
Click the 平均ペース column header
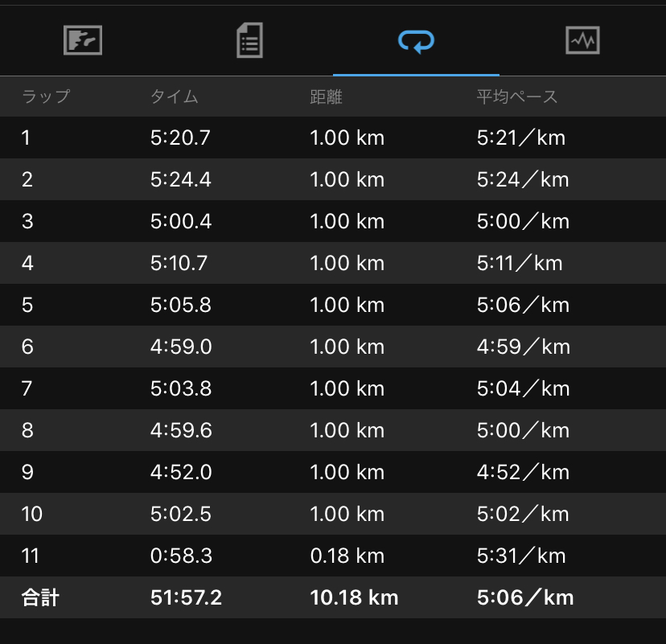click(517, 96)
